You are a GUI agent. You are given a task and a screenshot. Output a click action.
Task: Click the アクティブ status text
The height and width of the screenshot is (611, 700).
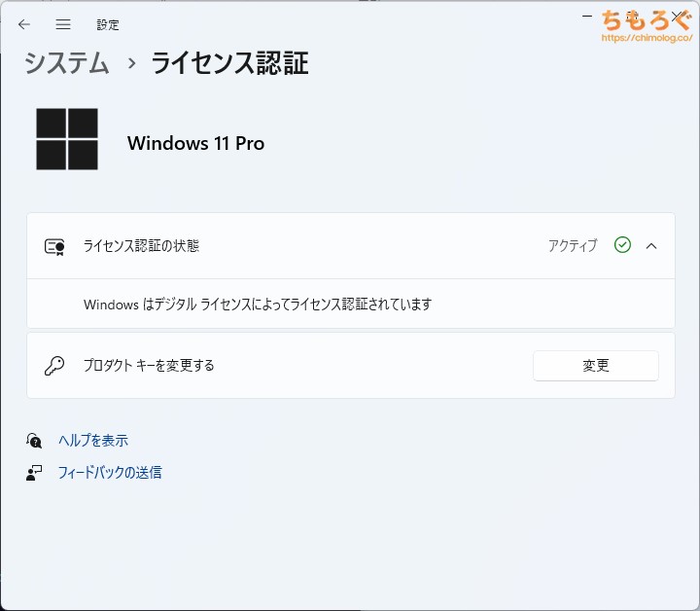[573, 245]
